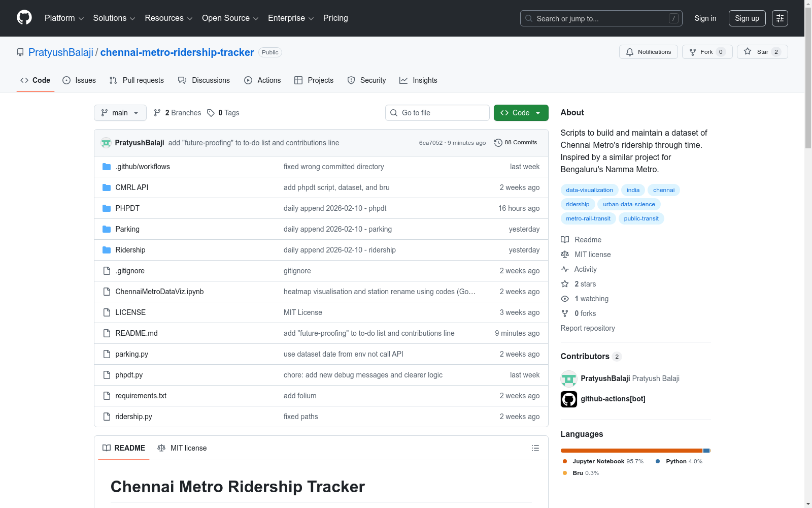
Task: Open the urban-data-science topic tag
Action: point(629,204)
